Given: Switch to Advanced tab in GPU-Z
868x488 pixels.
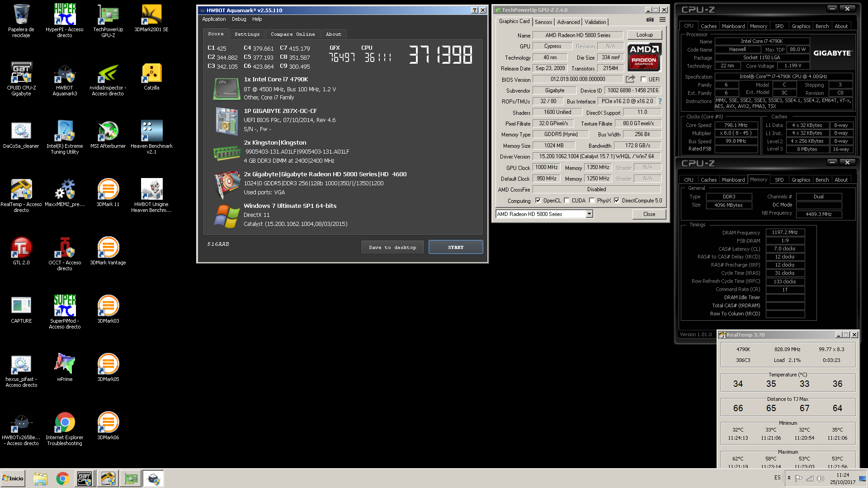Looking at the screenshot, I should pyautogui.click(x=568, y=22).
